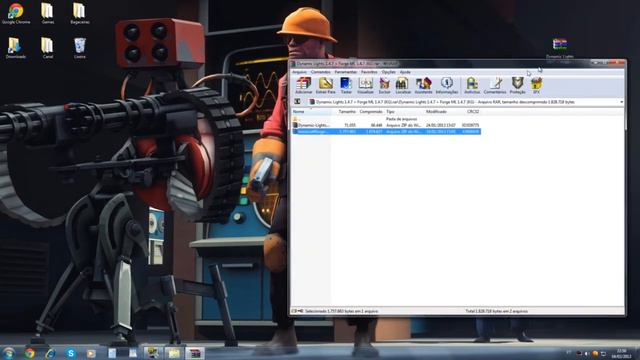Click the Chrome taskbar icon
This screenshot has height=360, width=640.
pos(29,353)
